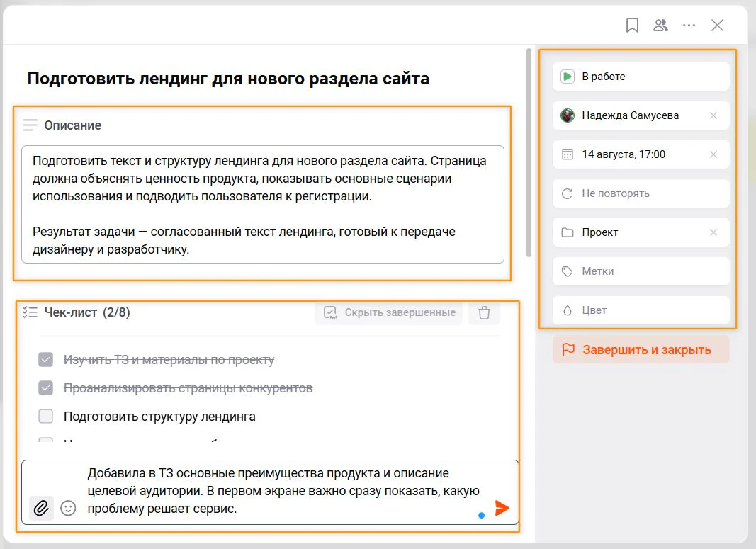The width and height of the screenshot is (756, 549).
Task: Remove assignee Надежда Самусева with X
Action: pyautogui.click(x=713, y=115)
